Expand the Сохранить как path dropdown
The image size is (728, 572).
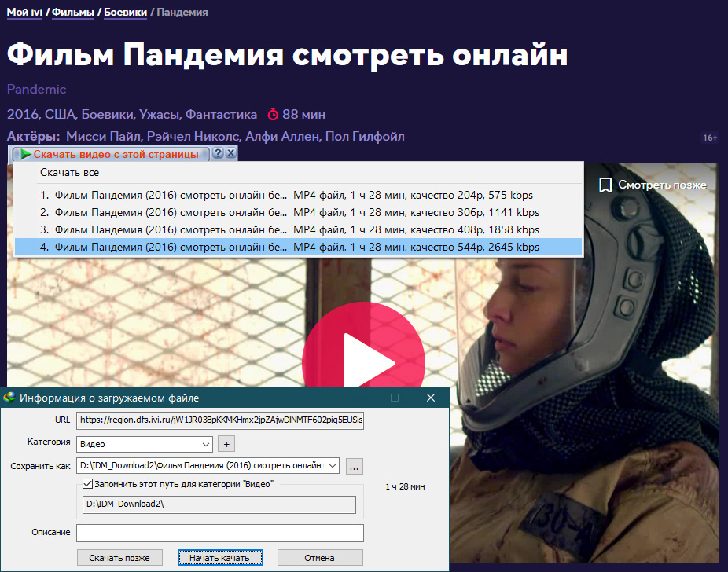pos(333,466)
